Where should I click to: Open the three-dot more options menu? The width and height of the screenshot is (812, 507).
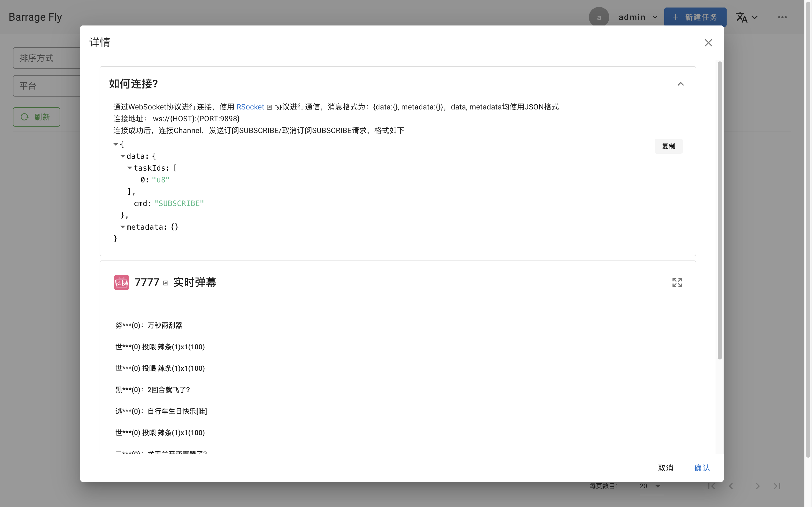click(x=782, y=17)
